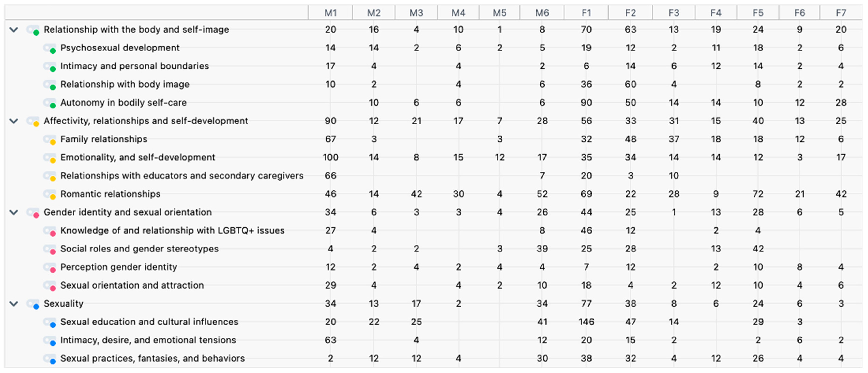Open the Intimacy and personal boundaries code
Viewport: 868px width, 373px height.
point(134,66)
